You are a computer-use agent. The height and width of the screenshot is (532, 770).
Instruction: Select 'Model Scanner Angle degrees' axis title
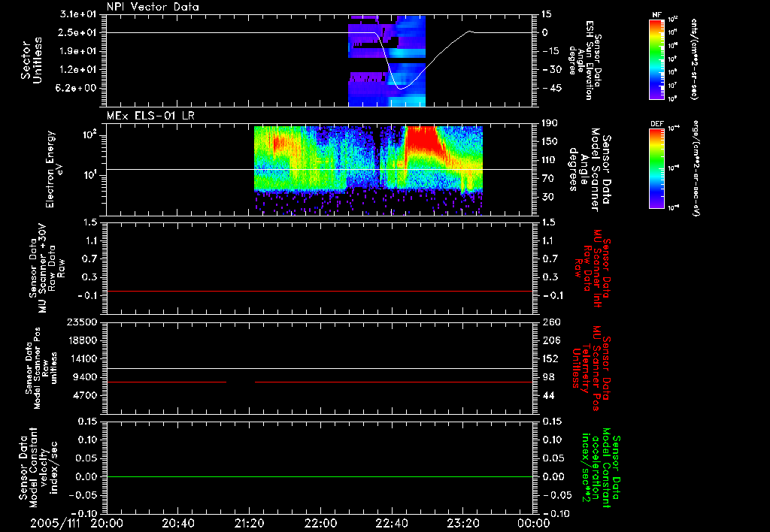pyautogui.click(x=590, y=169)
